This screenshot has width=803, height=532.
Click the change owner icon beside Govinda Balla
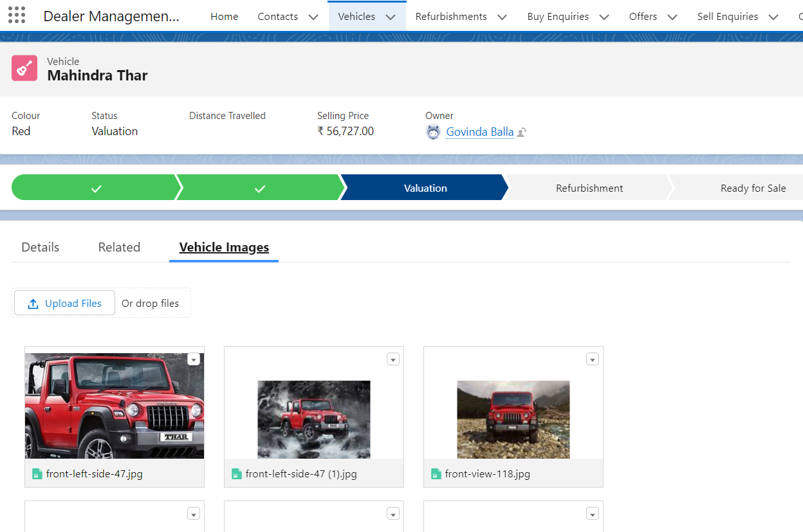point(522,133)
